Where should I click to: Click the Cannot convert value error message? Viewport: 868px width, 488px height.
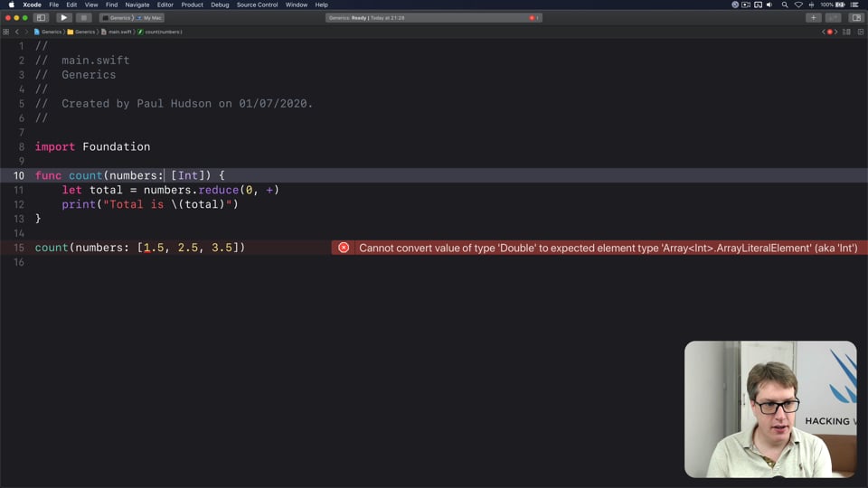coord(608,248)
